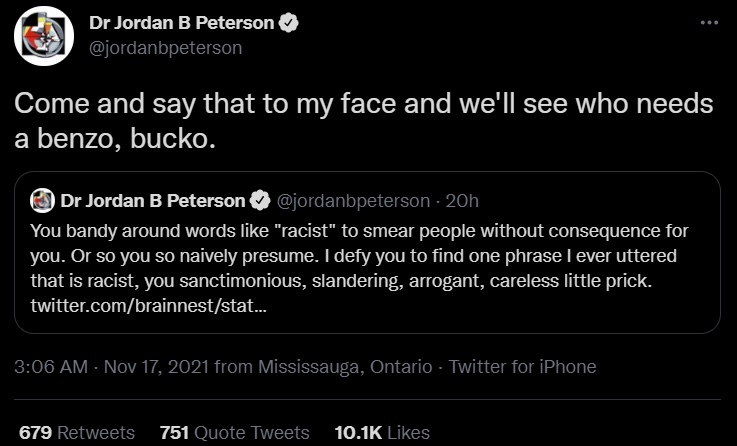Open the three-dot more options menu
The image size is (737, 446).
[x=709, y=22]
